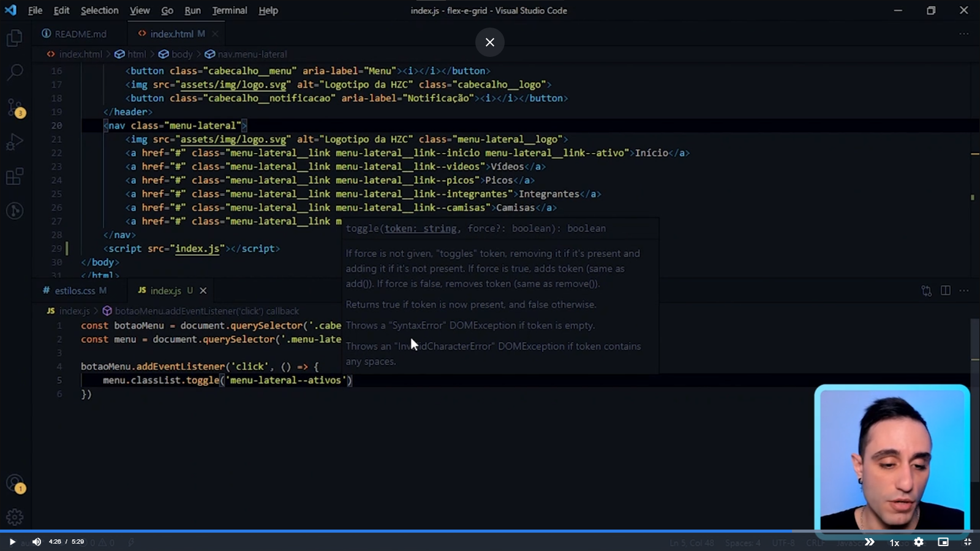The height and width of the screenshot is (551, 980).
Task: Click the Open Changes compare icon
Action: (x=926, y=291)
